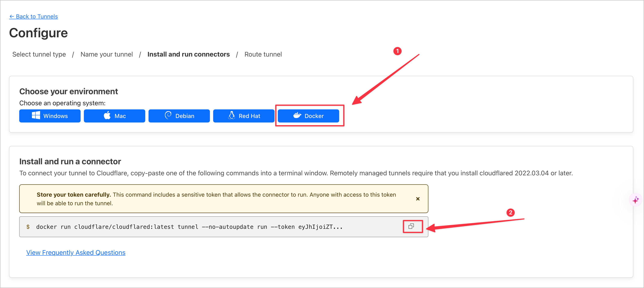The width and height of the screenshot is (644, 288).
Task: Copy the docker run command with copy icon
Action: click(x=411, y=226)
